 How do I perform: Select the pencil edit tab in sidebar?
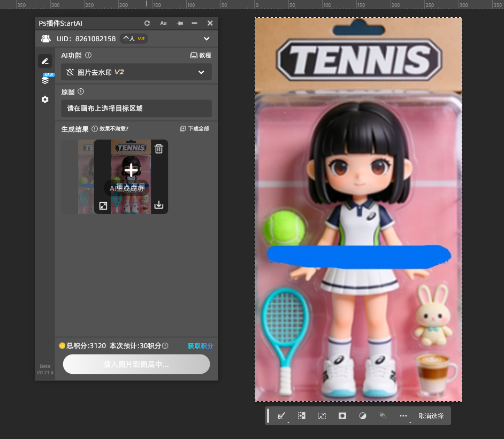(45, 61)
